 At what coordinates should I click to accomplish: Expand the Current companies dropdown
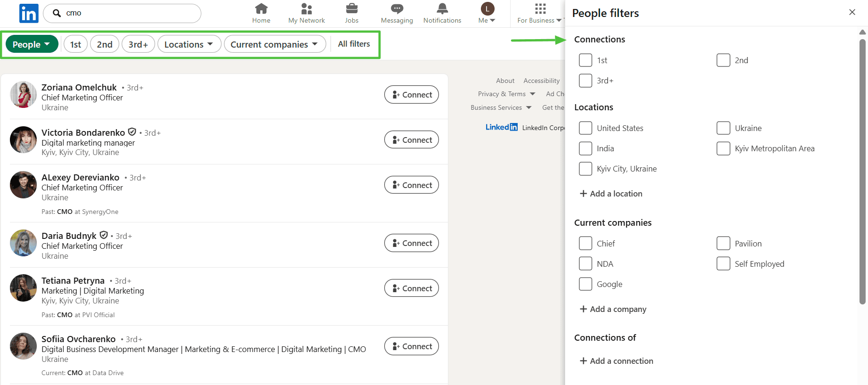tap(274, 44)
